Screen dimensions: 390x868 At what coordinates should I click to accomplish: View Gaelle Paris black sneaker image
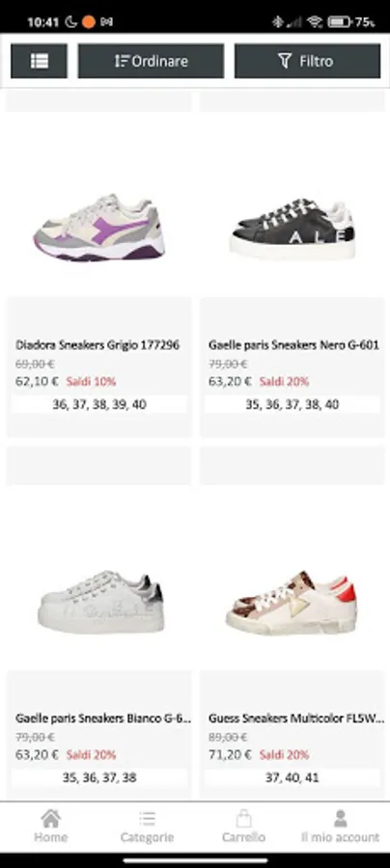point(292,228)
